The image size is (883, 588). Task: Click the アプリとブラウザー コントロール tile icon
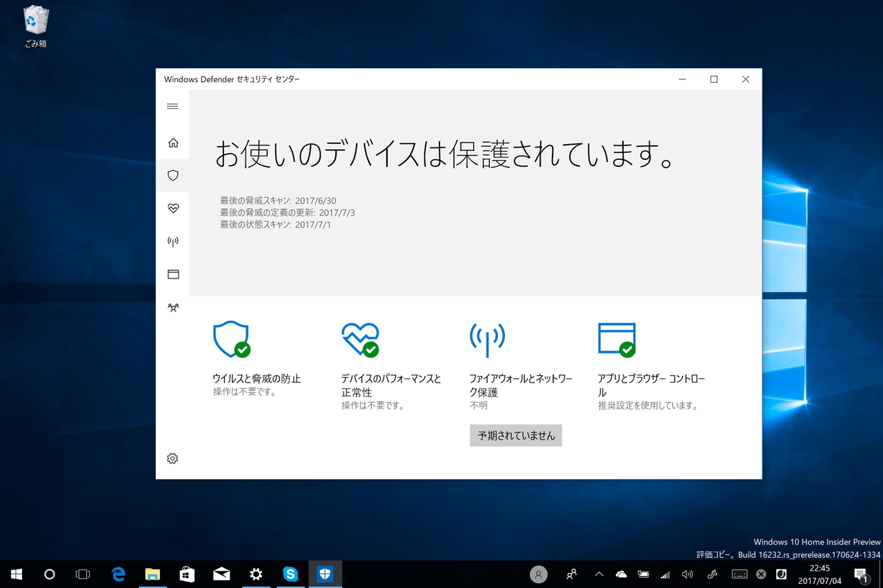coord(616,339)
